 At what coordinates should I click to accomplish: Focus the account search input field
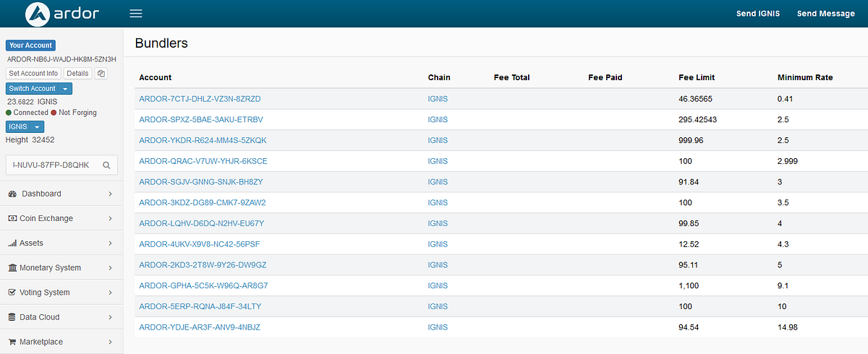click(52, 165)
